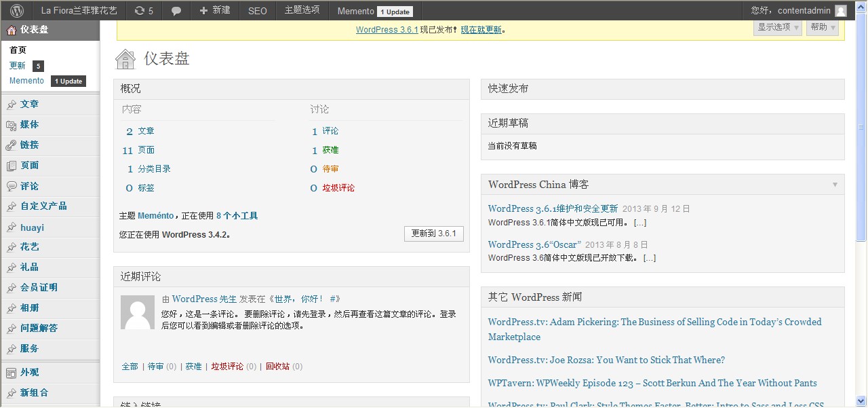Open the 标签 link in 概况

[146, 188]
